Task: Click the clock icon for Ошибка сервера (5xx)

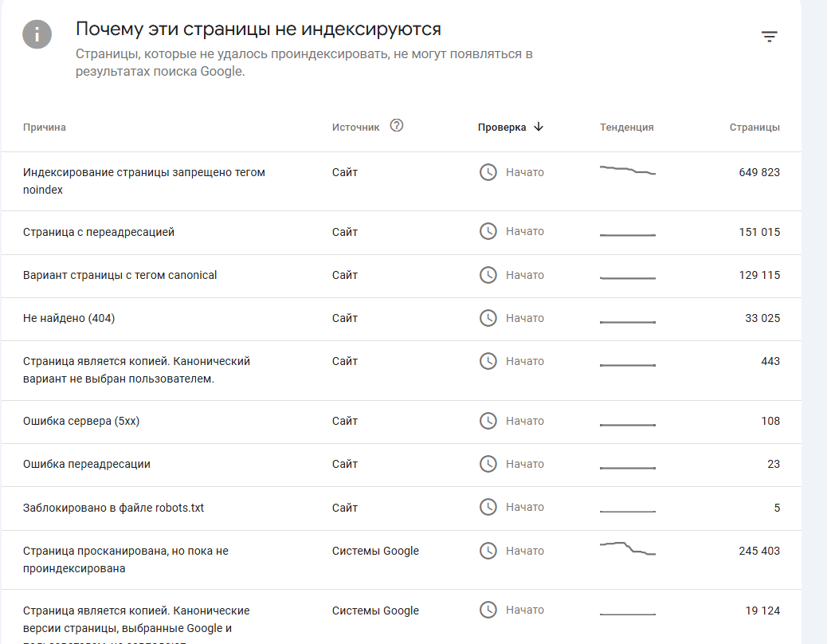Action: pos(488,421)
